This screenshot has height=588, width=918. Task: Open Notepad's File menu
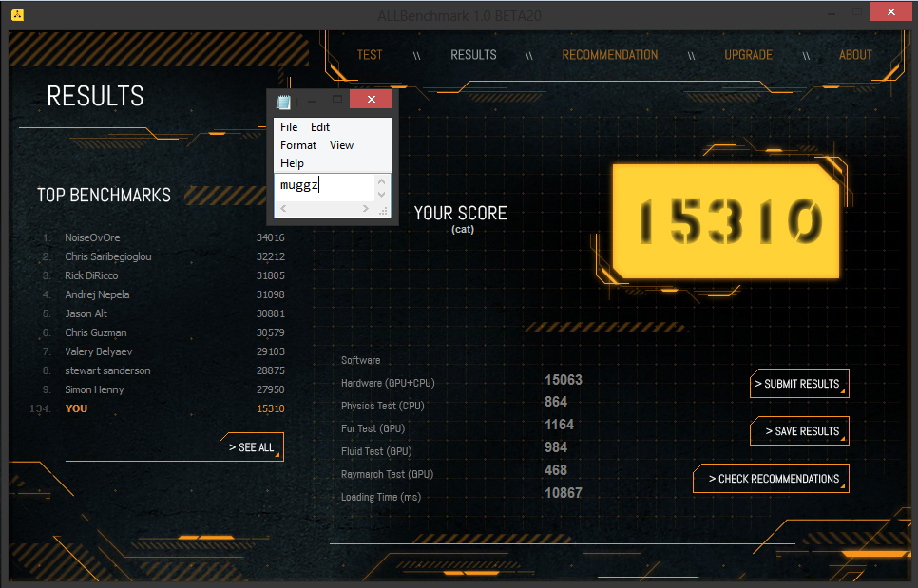289,127
